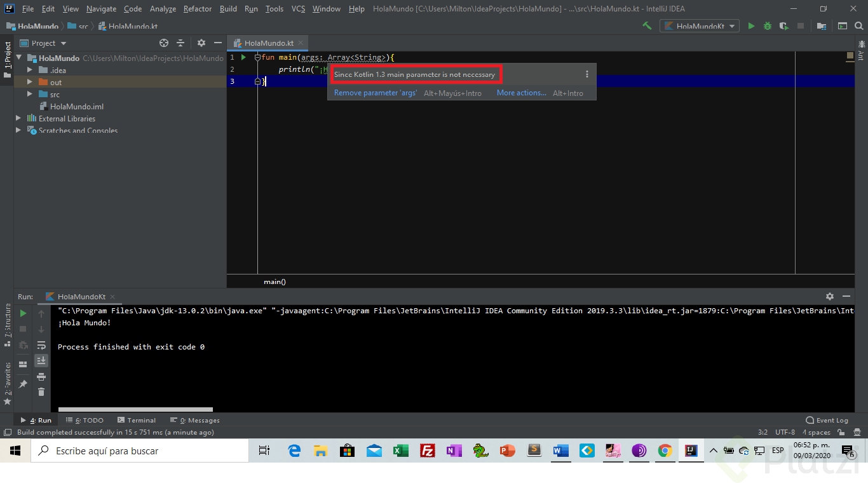
Task: Click the Windows search box
Action: (140, 451)
